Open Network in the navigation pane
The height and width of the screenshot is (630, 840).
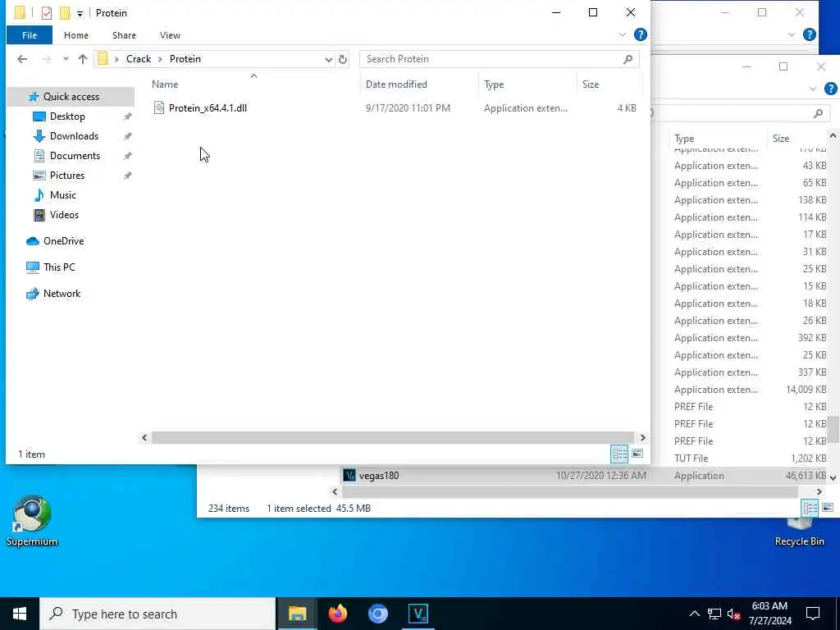click(62, 294)
